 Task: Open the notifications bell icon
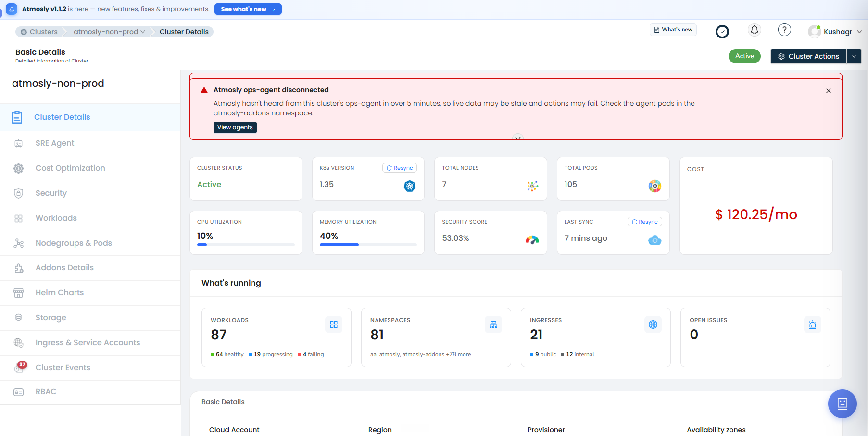tap(755, 30)
